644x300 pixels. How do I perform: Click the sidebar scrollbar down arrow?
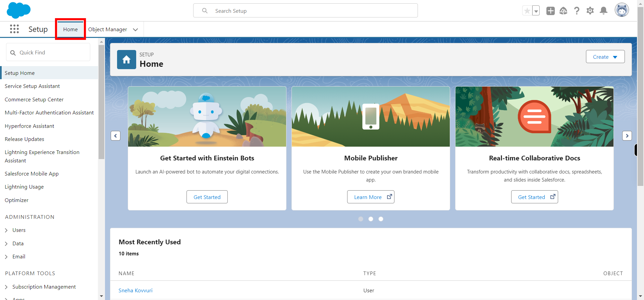(102, 296)
